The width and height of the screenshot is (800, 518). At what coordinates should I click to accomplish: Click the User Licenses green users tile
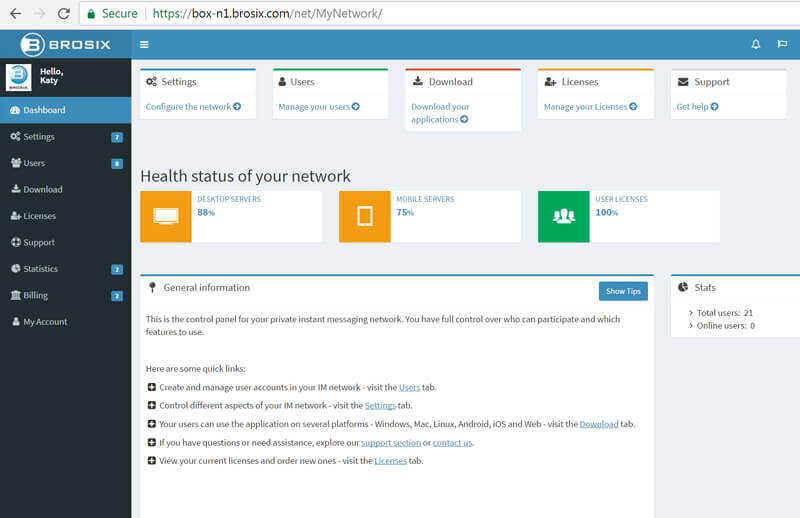564,216
